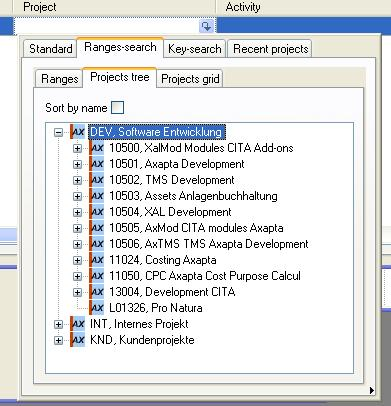This screenshot has width=391, height=406.
Task: Collapse the DEV Software Entwicklung node
Action: 58,132
